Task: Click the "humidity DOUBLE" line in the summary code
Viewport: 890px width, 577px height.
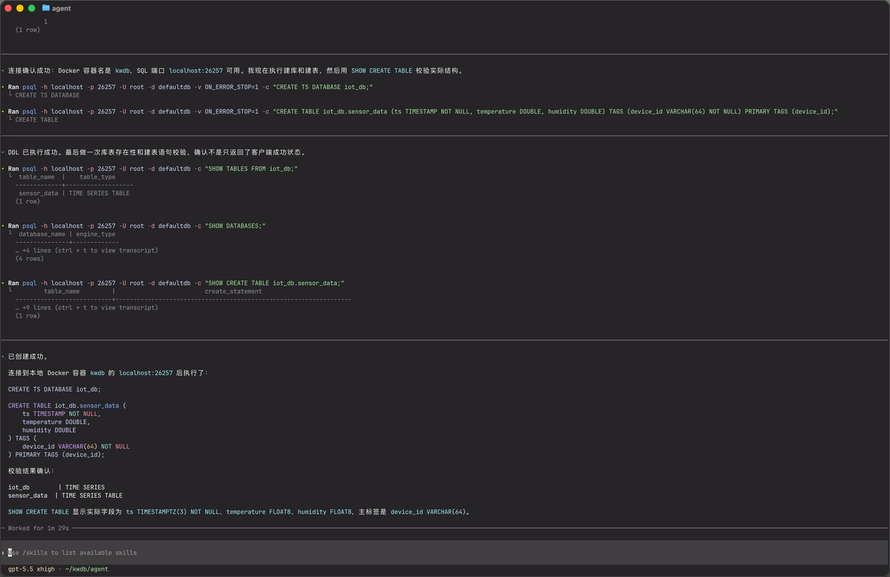Action: pos(49,431)
